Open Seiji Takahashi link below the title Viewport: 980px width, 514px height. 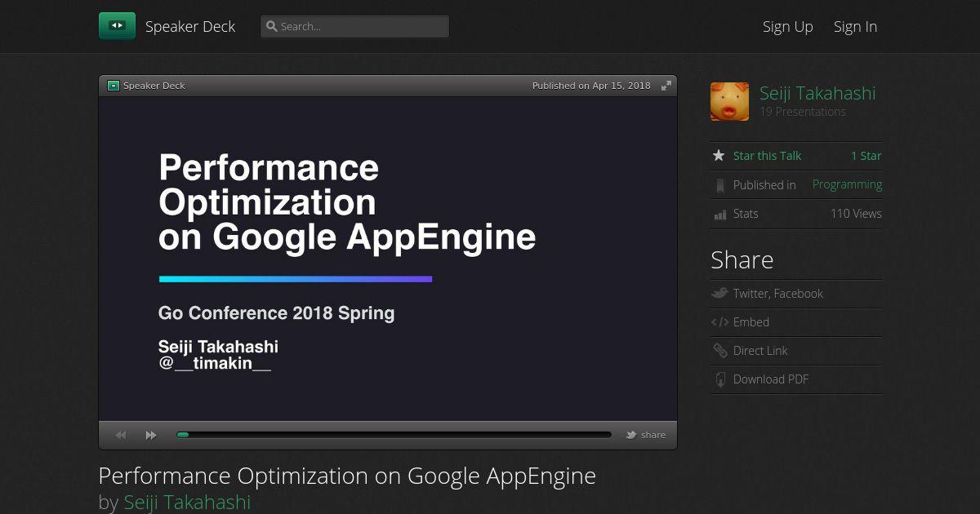click(187, 502)
